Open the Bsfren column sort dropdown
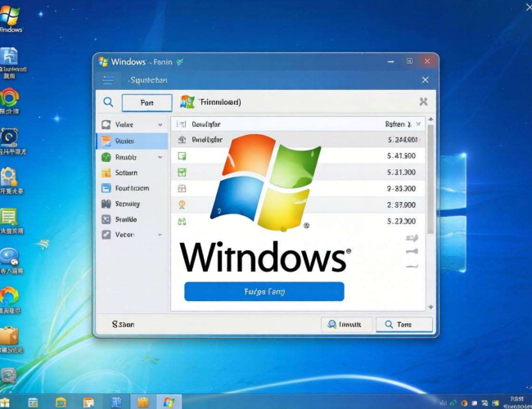This screenshot has width=532, height=409. coord(409,124)
